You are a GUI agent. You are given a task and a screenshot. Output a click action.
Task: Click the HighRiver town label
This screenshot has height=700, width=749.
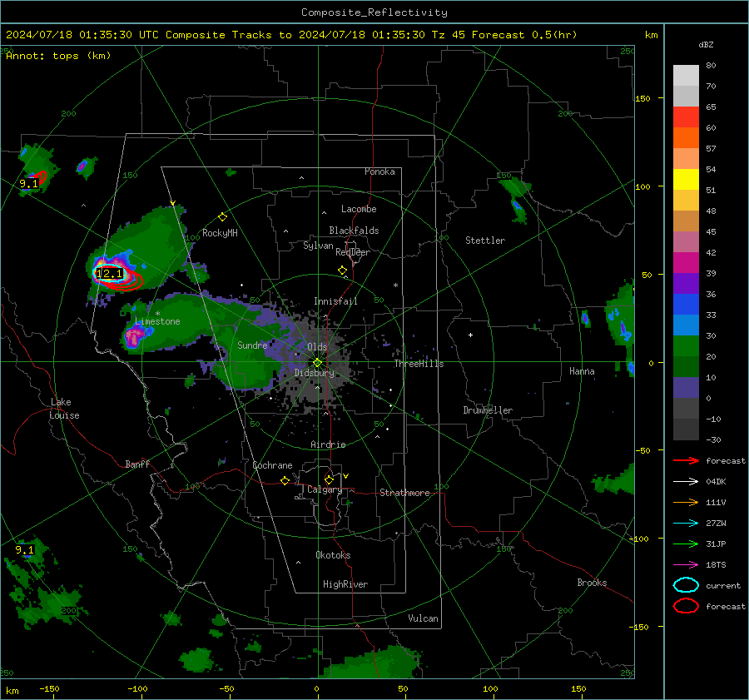[x=345, y=584]
